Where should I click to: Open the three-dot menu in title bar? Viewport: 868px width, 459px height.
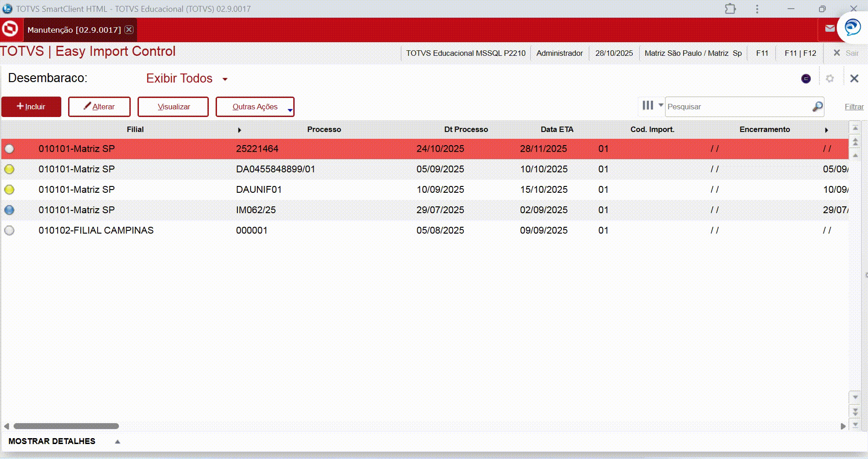(x=757, y=9)
